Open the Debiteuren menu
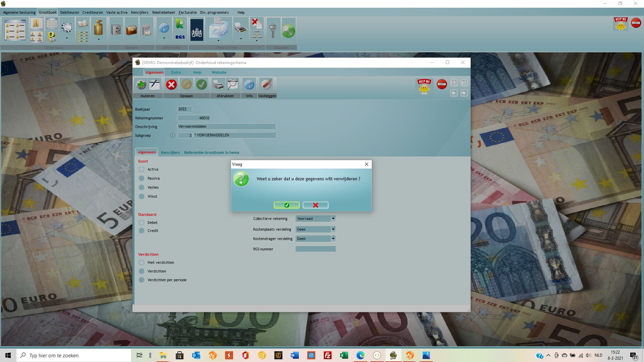Screen dimensions: 644x362 [70, 12]
